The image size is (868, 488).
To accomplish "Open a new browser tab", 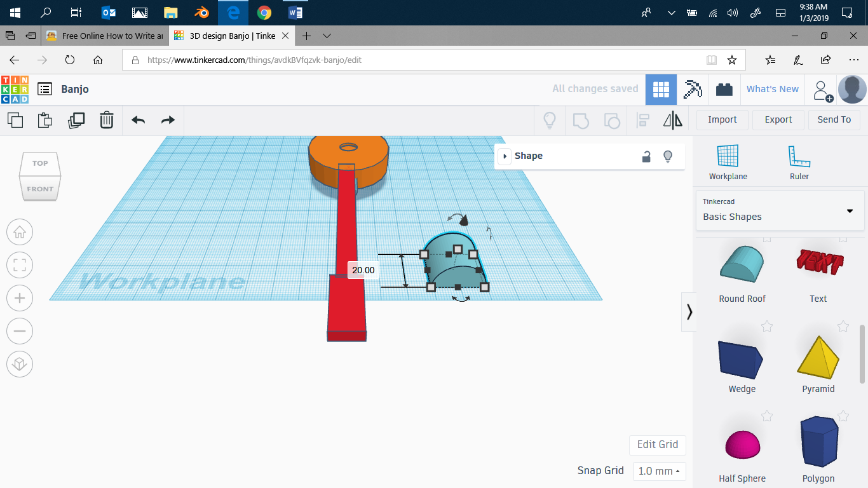I will tap(306, 36).
